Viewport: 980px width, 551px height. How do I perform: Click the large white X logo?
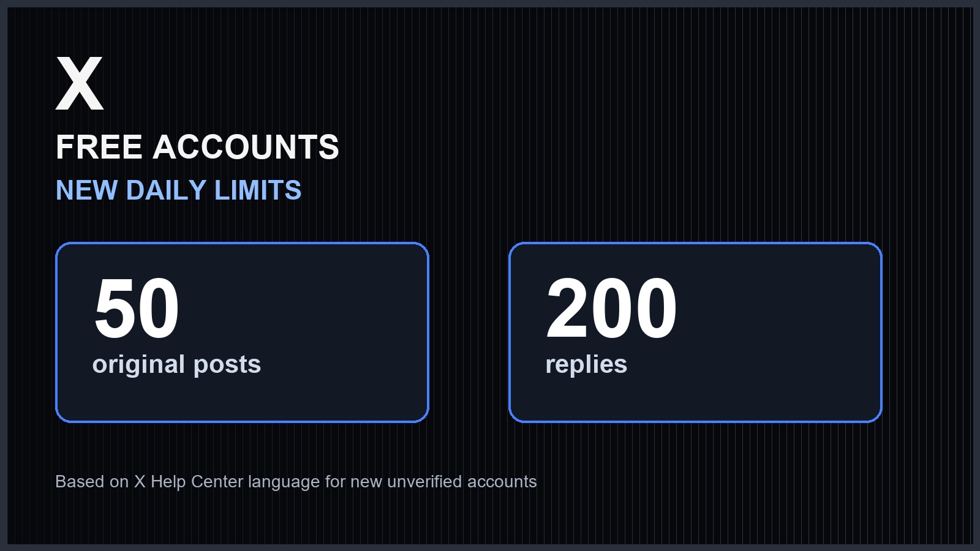point(80,83)
